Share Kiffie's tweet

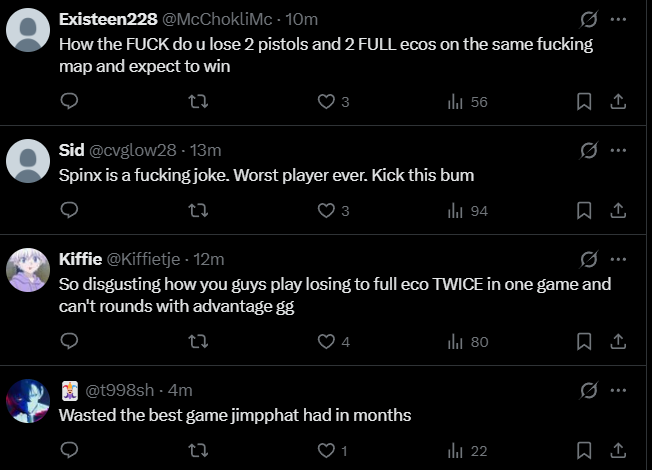click(x=618, y=341)
